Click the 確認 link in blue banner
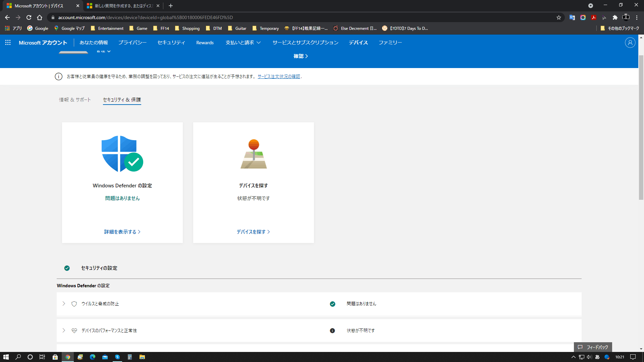Viewport: 644px width, 362px height. click(x=301, y=56)
